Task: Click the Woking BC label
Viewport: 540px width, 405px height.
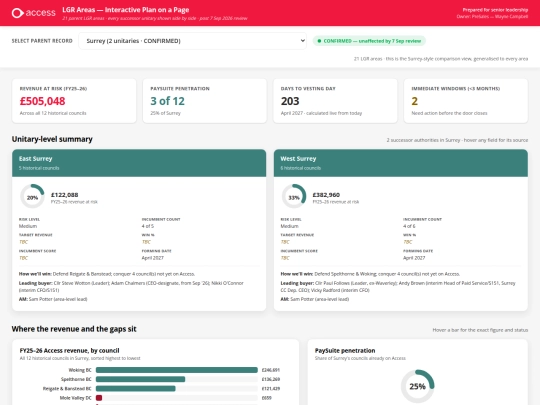Action: coord(80,370)
